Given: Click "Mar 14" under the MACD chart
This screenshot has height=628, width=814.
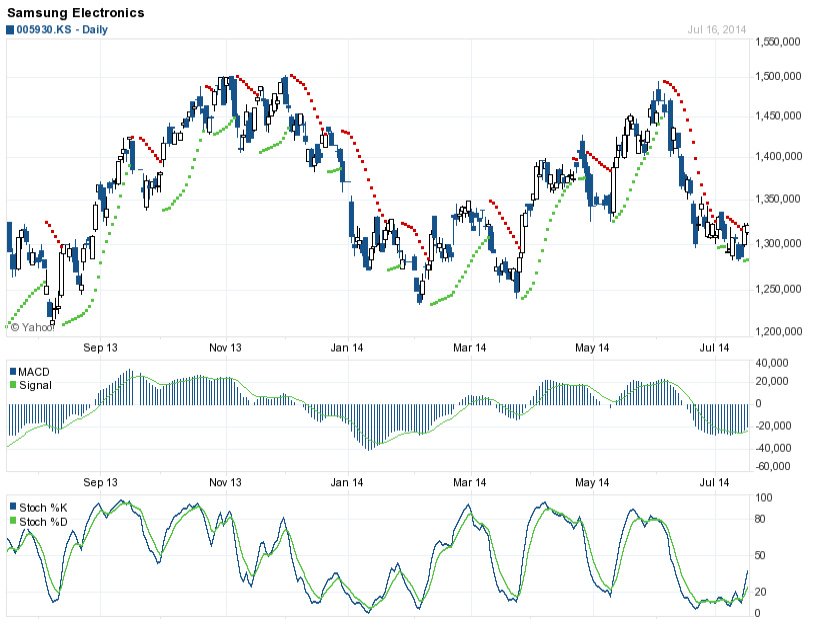Looking at the screenshot, I should pos(469,482).
